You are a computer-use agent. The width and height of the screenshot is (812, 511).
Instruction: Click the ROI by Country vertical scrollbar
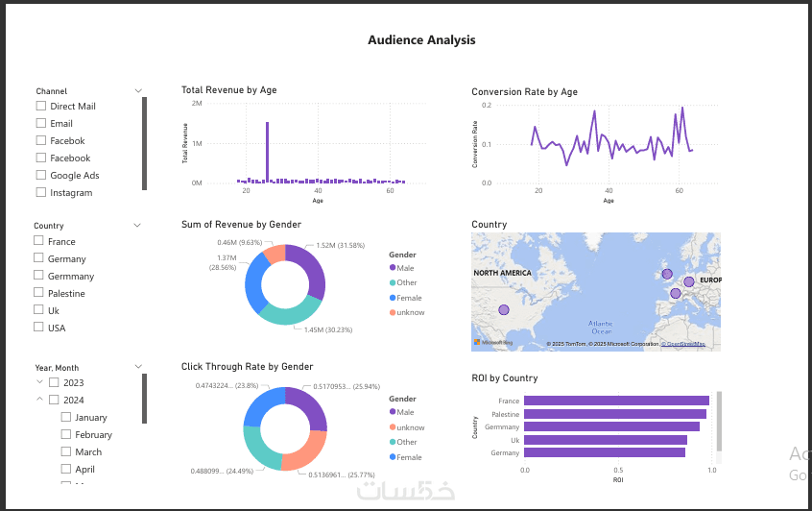click(x=719, y=422)
